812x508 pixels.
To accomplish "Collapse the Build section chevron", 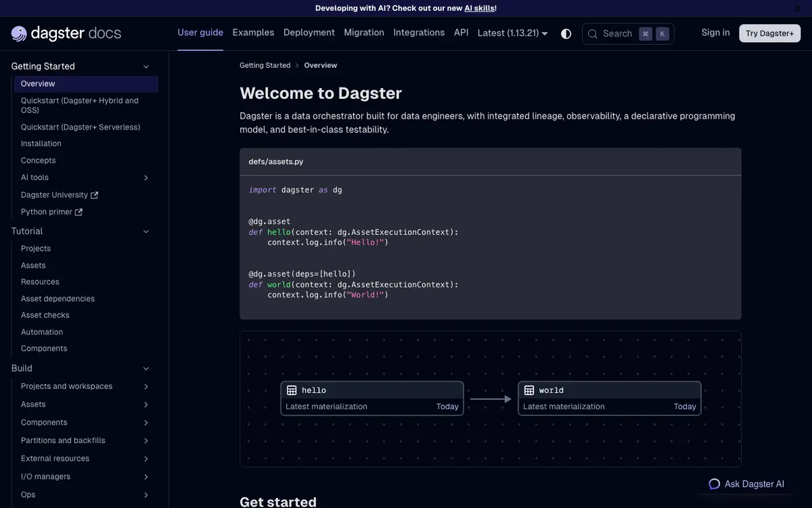I will point(146,368).
